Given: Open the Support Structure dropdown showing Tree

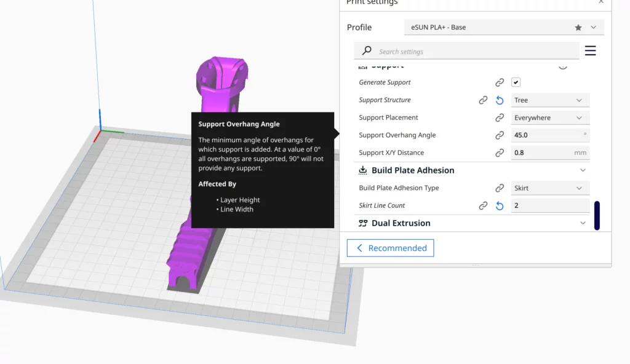Looking at the screenshot, I should (550, 100).
